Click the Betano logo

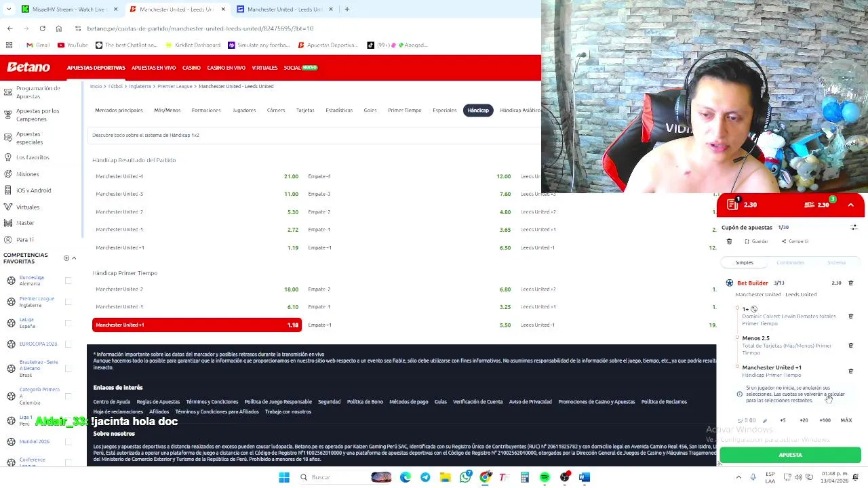(x=28, y=67)
